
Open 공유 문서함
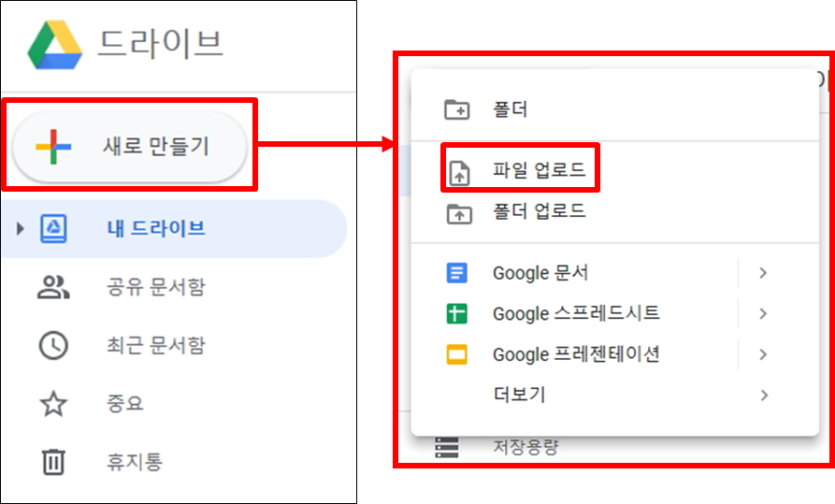click(156, 287)
